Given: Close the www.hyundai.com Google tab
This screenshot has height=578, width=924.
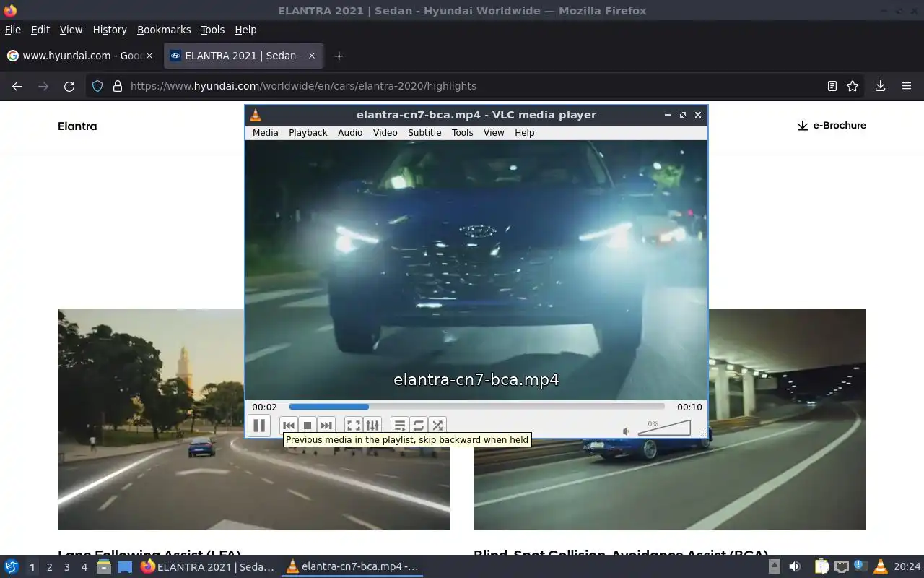Looking at the screenshot, I should [149, 56].
